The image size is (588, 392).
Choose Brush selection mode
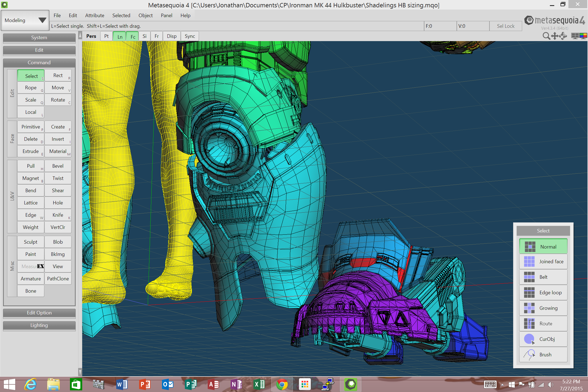[x=543, y=355]
